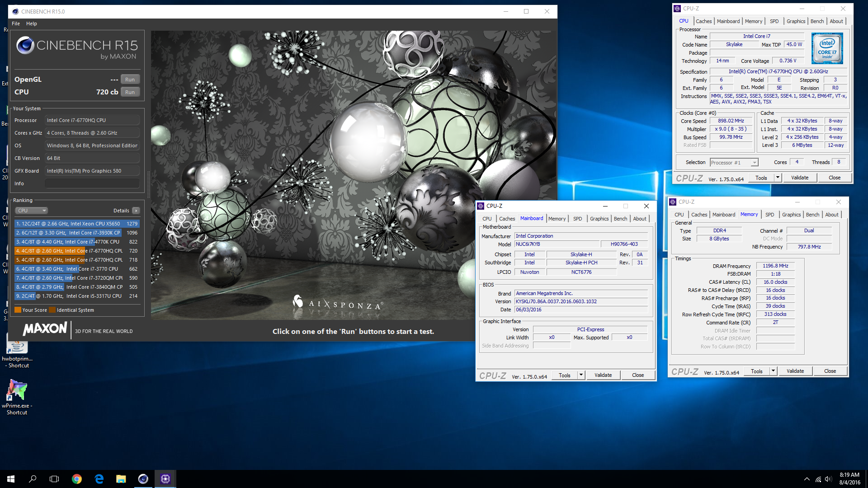Click the Your Score orange legend swatch
Image resolution: width=868 pixels, height=488 pixels.
coord(18,310)
